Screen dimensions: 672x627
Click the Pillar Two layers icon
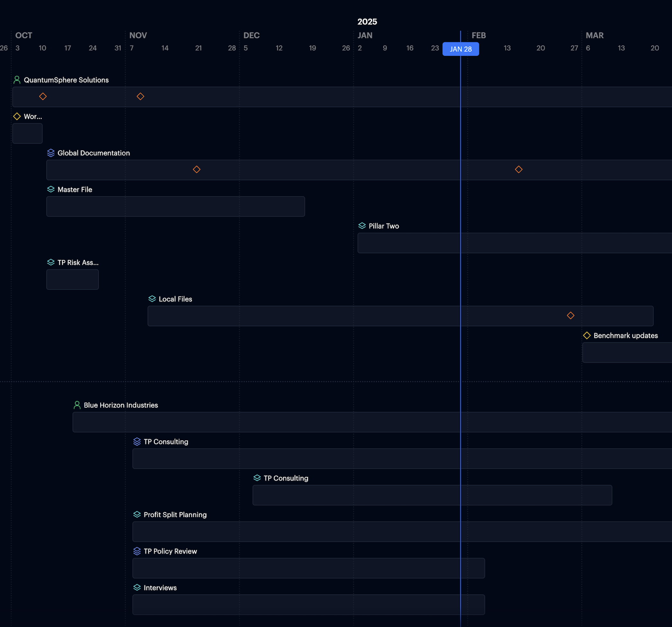coord(362,226)
